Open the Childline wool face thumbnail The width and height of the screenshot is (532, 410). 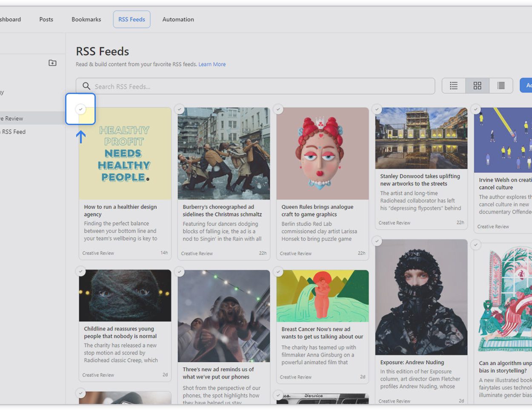125,296
